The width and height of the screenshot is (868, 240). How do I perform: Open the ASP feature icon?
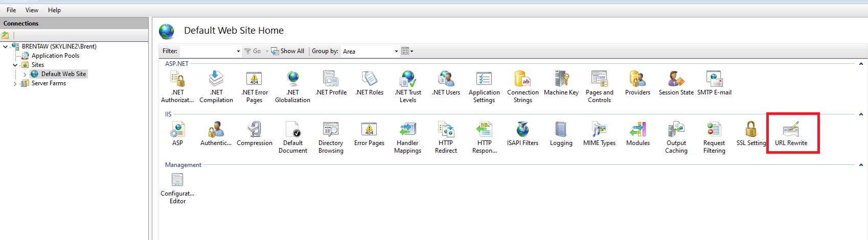tap(177, 134)
